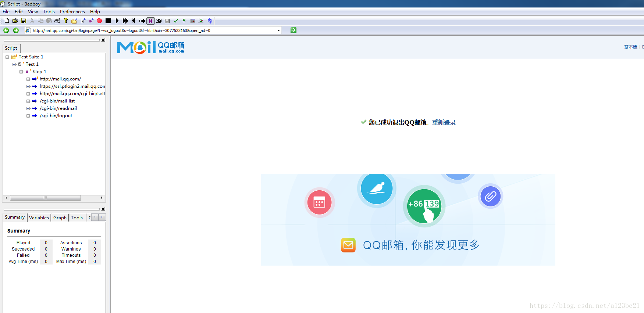Viewport: 644px width, 313px height.
Task: Expand the http://mail.qq.com/cgi-bin/sett request node
Action: coord(28,94)
